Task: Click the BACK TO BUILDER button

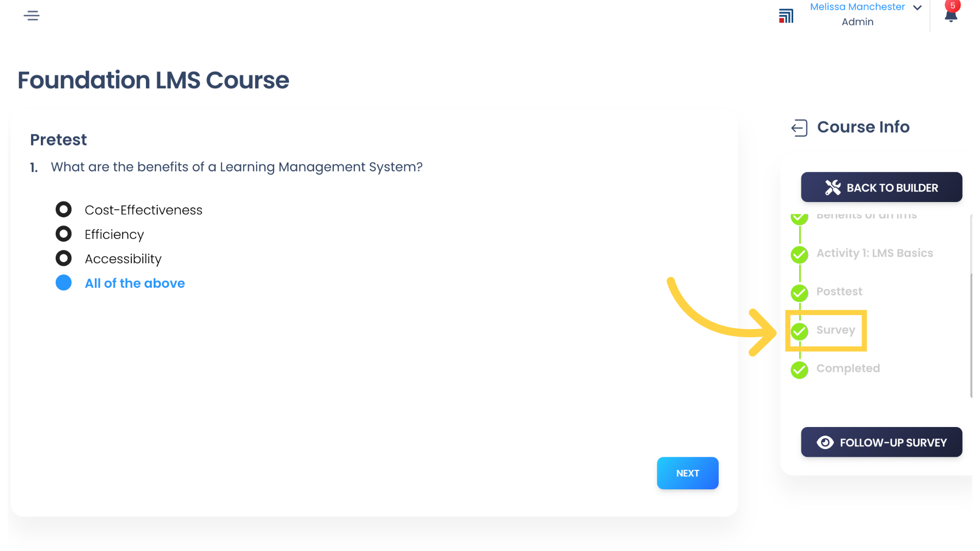Action: point(881,187)
